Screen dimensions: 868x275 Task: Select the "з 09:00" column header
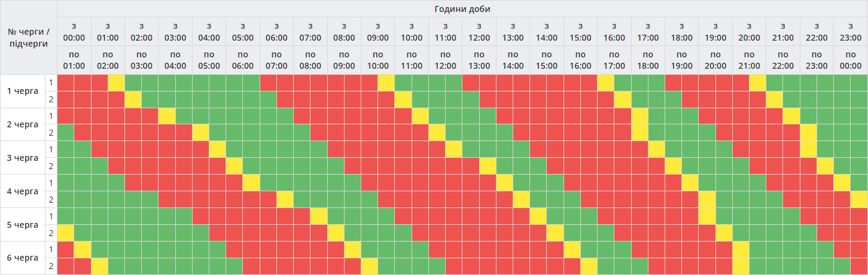(x=377, y=32)
